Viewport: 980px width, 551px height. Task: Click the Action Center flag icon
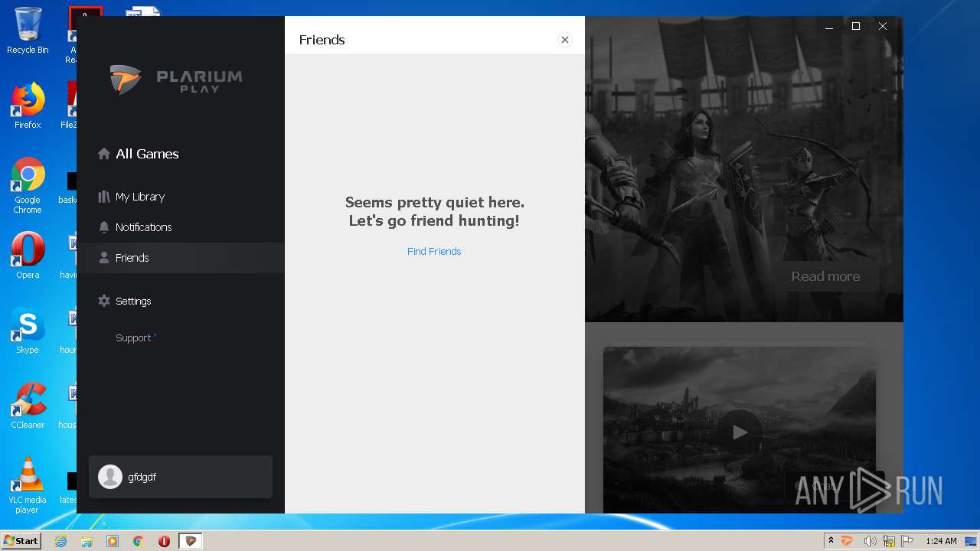click(x=907, y=541)
